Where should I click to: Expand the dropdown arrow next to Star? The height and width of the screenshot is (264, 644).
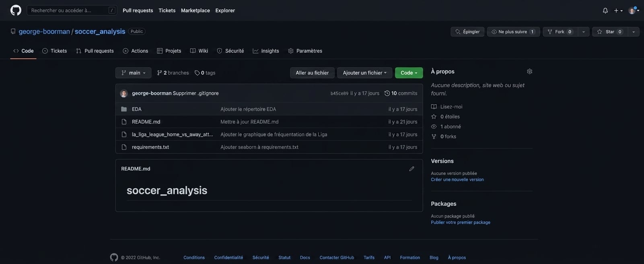point(634,32)
